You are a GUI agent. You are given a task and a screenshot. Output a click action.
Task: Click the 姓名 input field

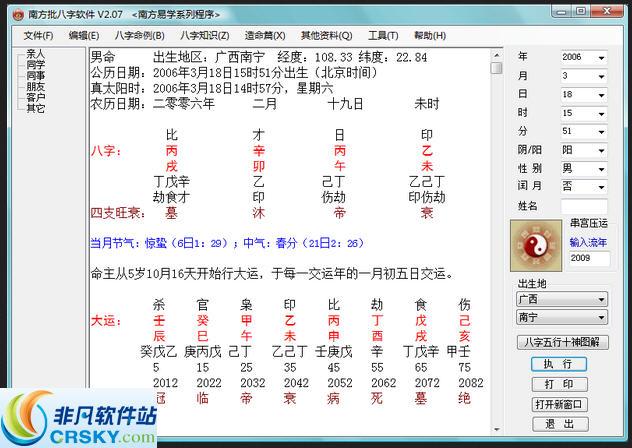click(x=584, y=206)
